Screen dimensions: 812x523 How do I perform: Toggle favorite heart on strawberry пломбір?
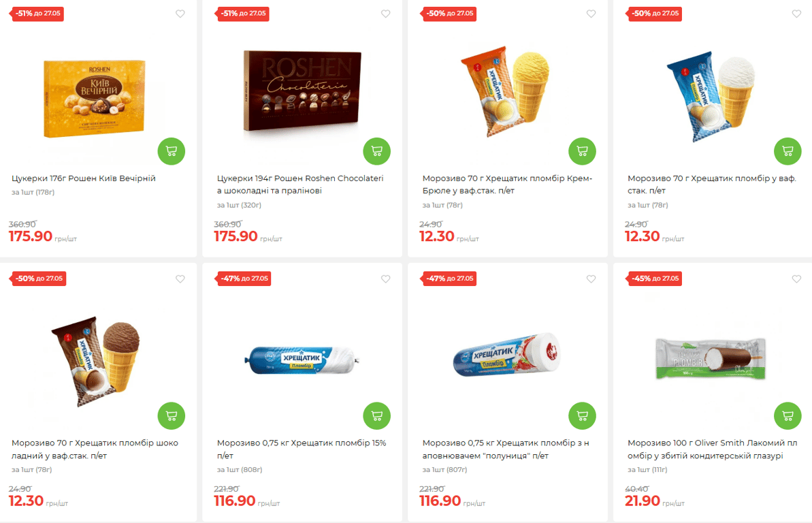(x=591, y=279)
